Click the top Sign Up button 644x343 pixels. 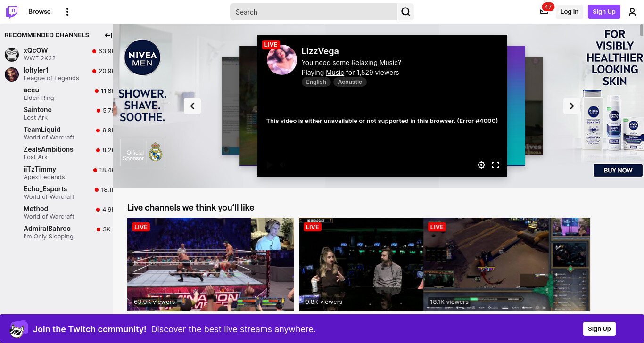604,12
